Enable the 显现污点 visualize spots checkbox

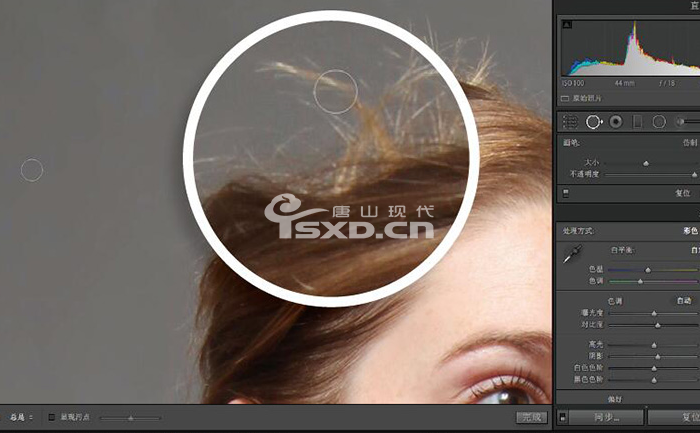tap(52, 417)
